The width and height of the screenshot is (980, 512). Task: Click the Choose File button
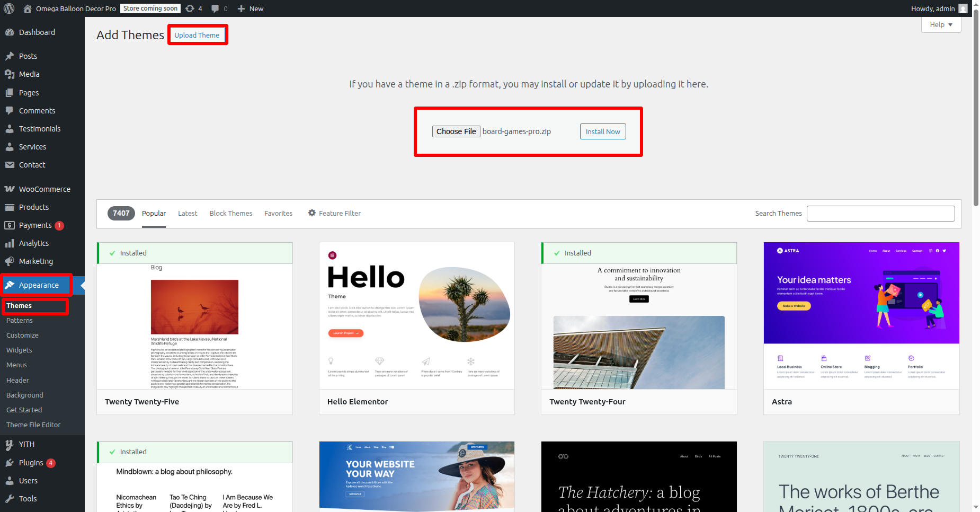pos(456,131)
